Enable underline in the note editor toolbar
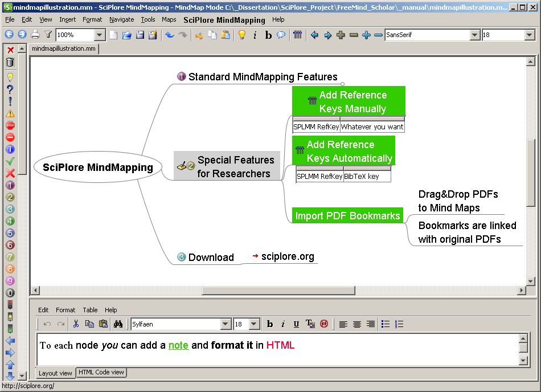Screen dimensions: 541x392 296,324
